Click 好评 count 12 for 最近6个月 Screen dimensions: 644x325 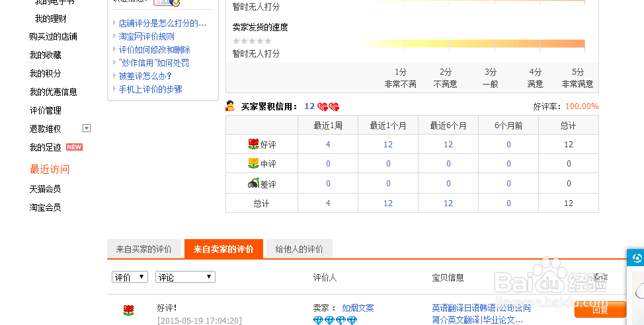(x=448, y=145)
